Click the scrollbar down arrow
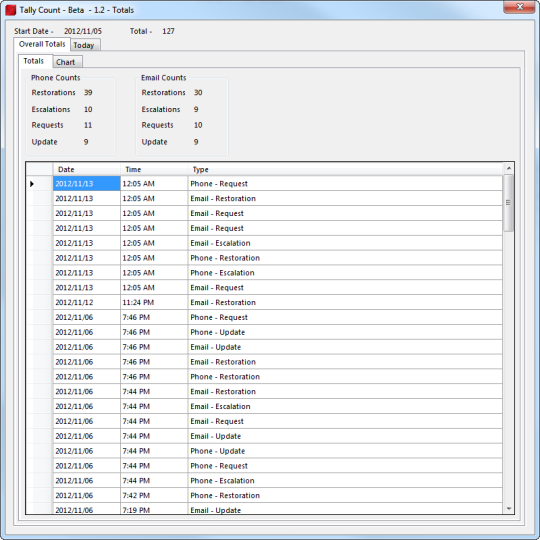The height and width of the screenshot is (540, 540). click(x=509, y=508)
